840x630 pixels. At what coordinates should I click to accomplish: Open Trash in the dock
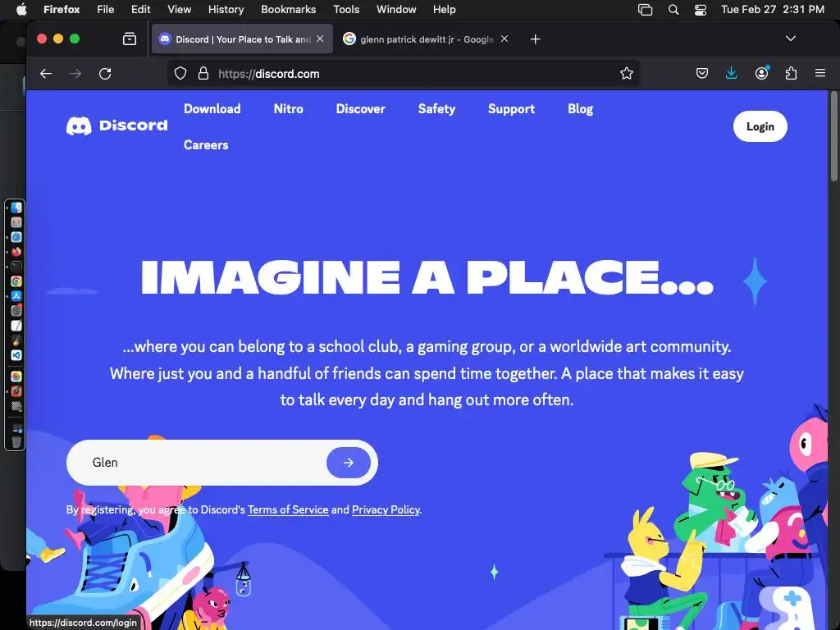click(16, 442)
